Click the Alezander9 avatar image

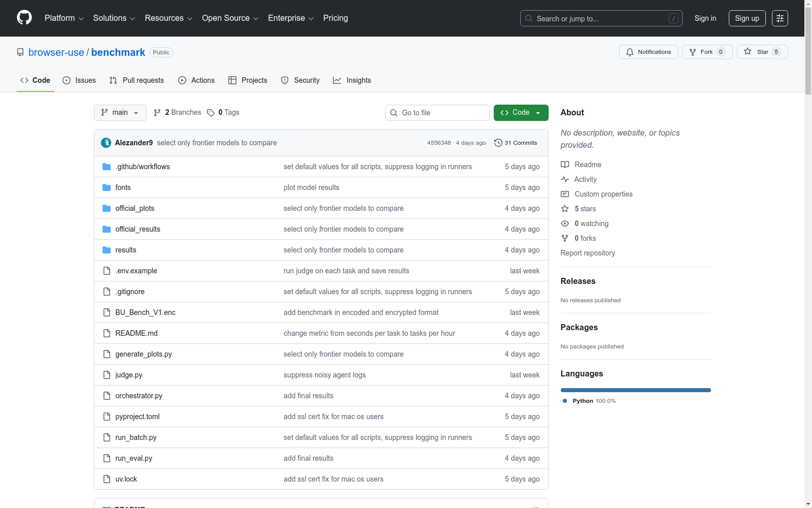point(106,143)
